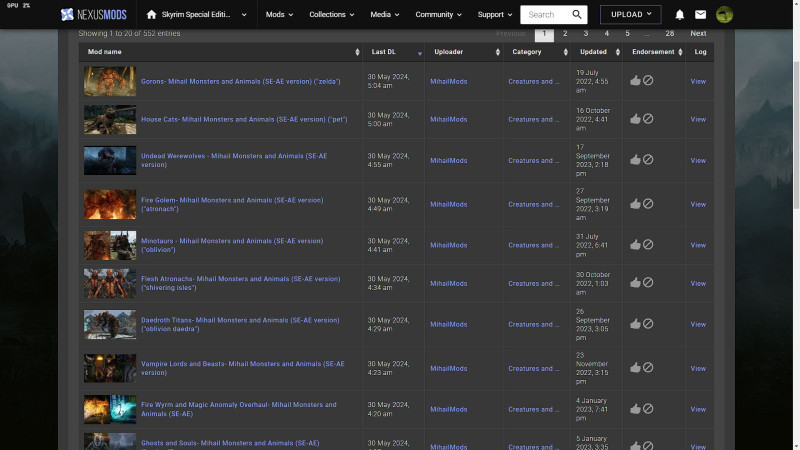This screenshot has height=450, width=800.
Task: Open the Minotaurs thumbnail image
Action: tap(110, 245)
